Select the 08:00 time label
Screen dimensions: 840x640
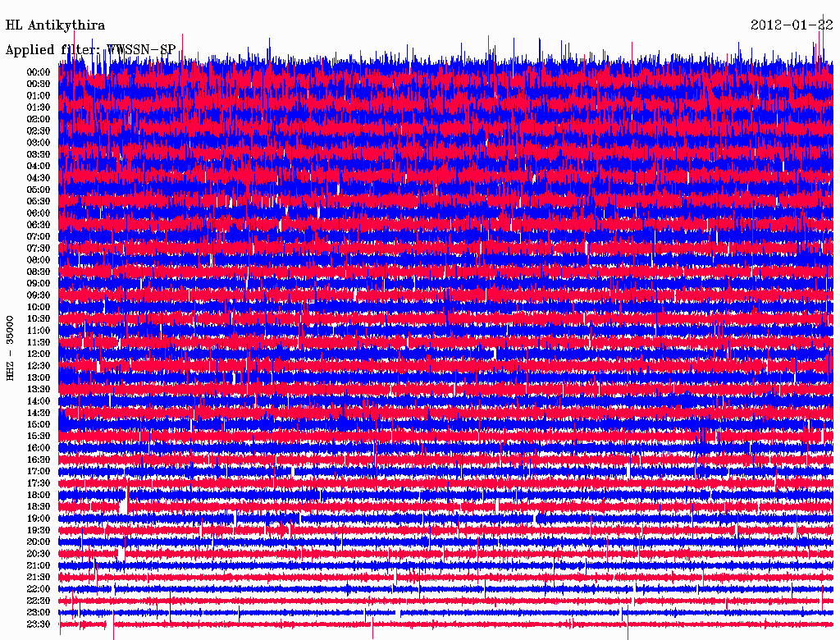click(x=39, y=260)
